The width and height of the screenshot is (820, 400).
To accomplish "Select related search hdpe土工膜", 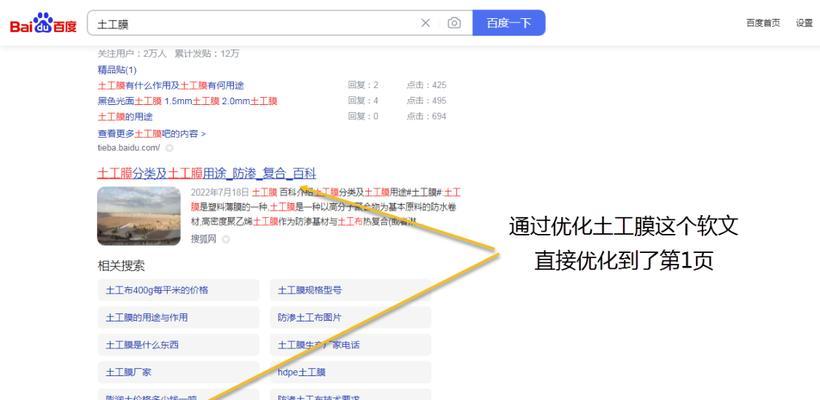I will tap(350, 372).
